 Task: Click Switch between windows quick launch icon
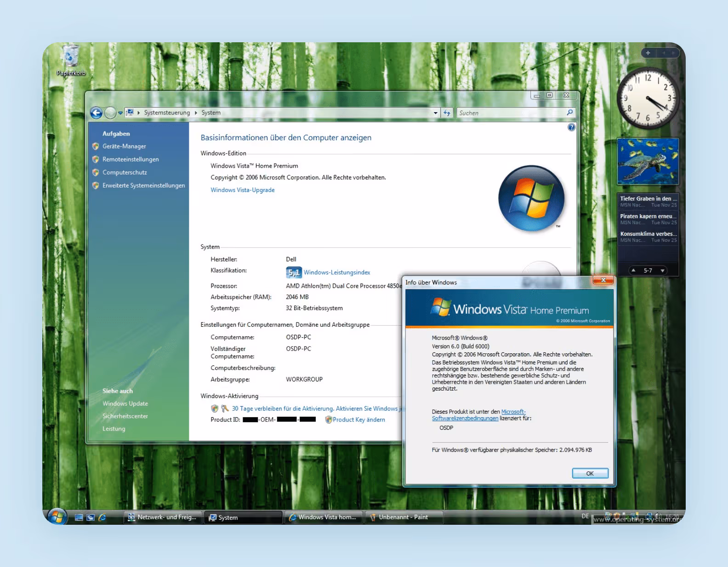click(91, 517)
